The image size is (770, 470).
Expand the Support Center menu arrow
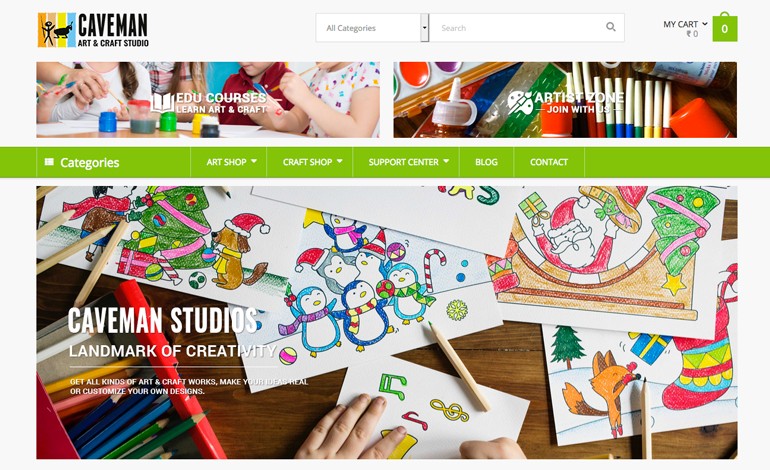[446, 161]
